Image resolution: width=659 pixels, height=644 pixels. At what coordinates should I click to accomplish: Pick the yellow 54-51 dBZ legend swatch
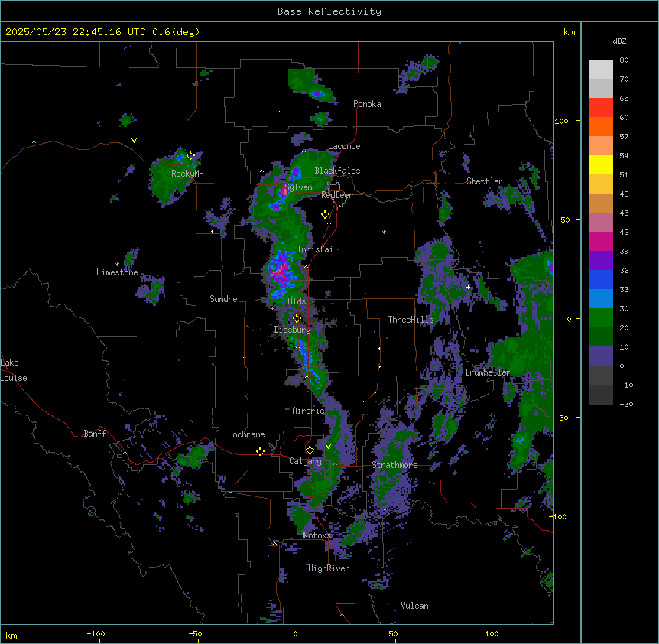(601, 164)
